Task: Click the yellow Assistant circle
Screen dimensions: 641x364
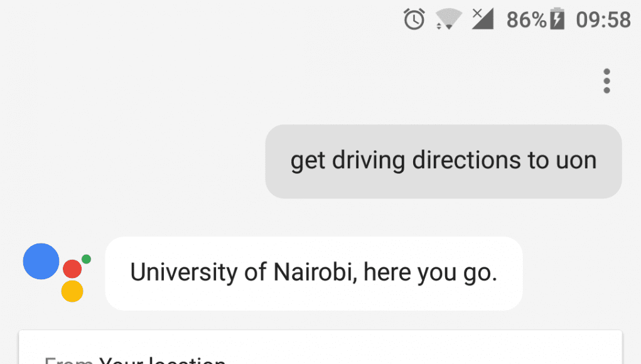Action: tap(72, 291)
